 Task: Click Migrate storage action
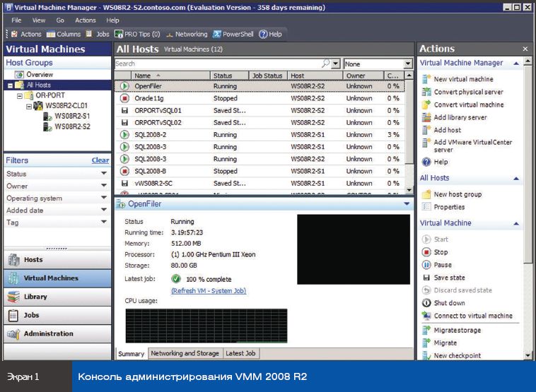point(457,330)
